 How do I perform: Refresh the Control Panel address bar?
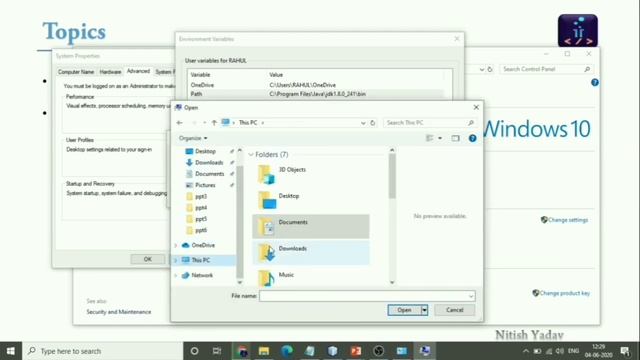point(490,69)
